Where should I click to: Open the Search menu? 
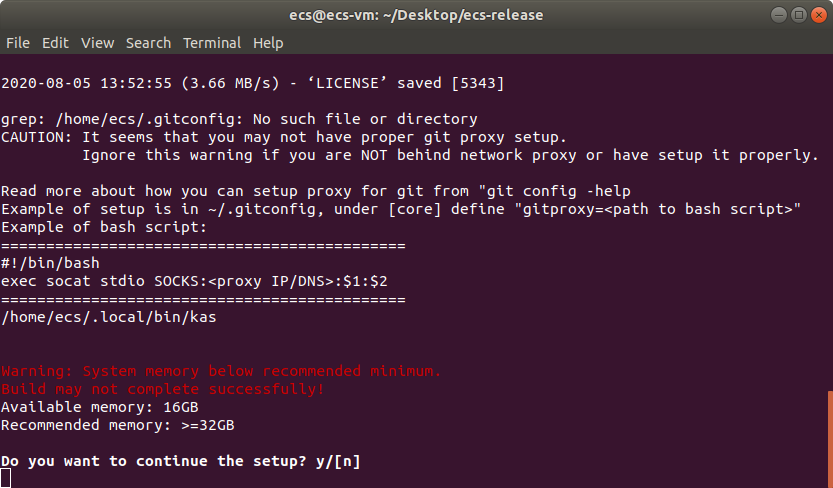coord(148,43)
